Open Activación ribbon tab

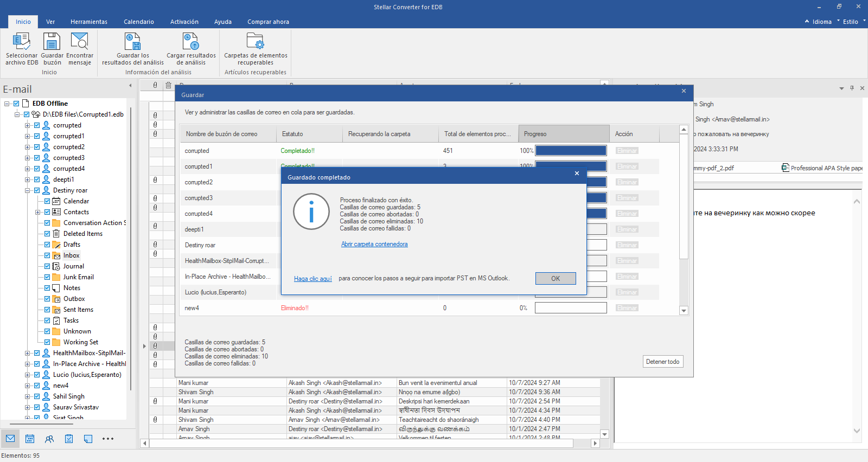click(x=184, y=22)
